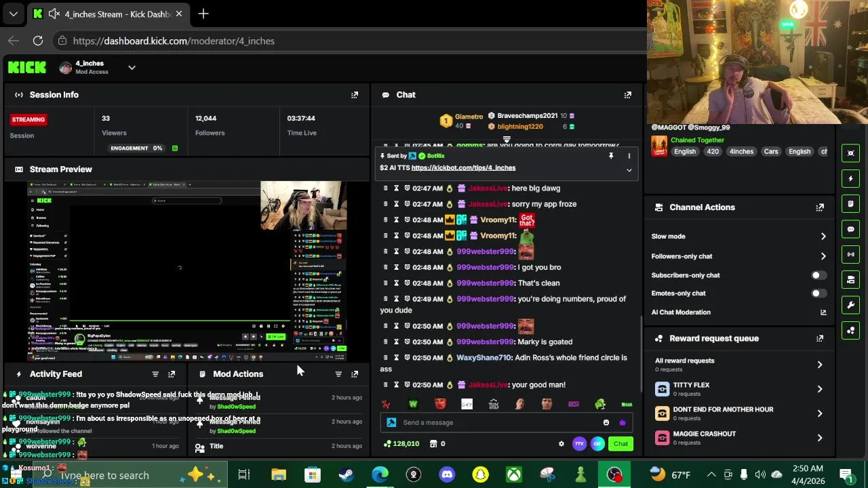
Task: Open chat settings gear
Action: (x=561, y=444)
